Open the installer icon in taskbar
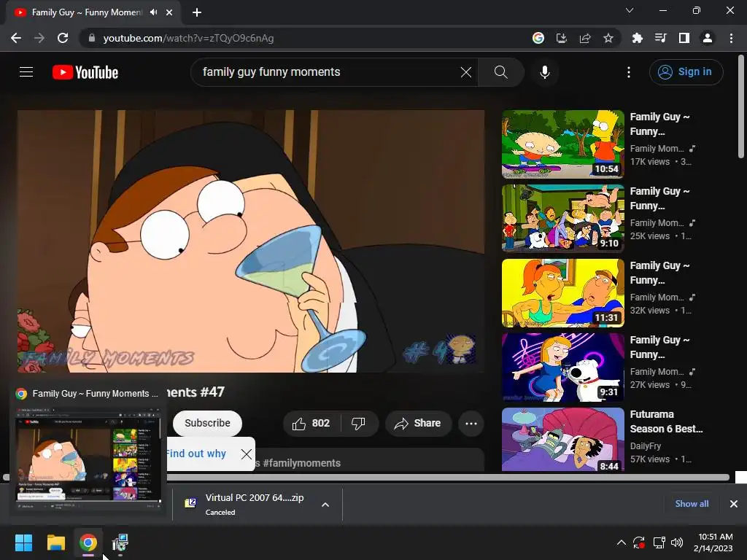 coord(120,542)
